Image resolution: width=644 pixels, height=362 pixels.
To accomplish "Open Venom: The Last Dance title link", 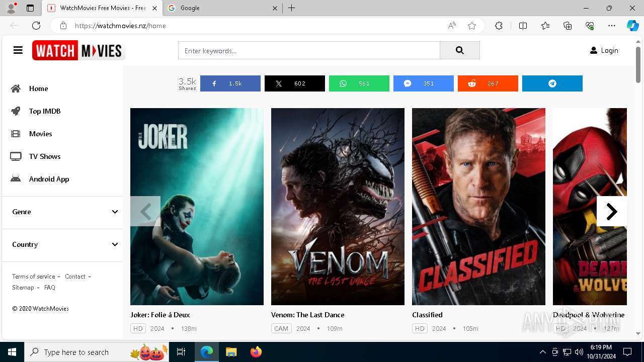I will point(308,315).
